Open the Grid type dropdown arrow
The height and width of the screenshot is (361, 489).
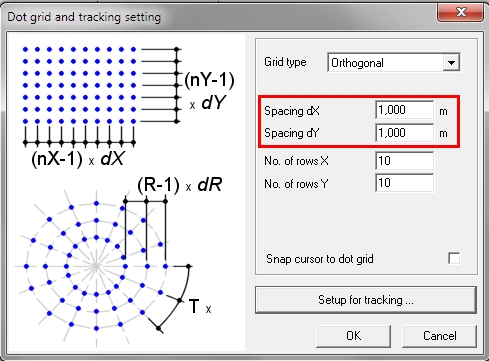click(451, 63)
